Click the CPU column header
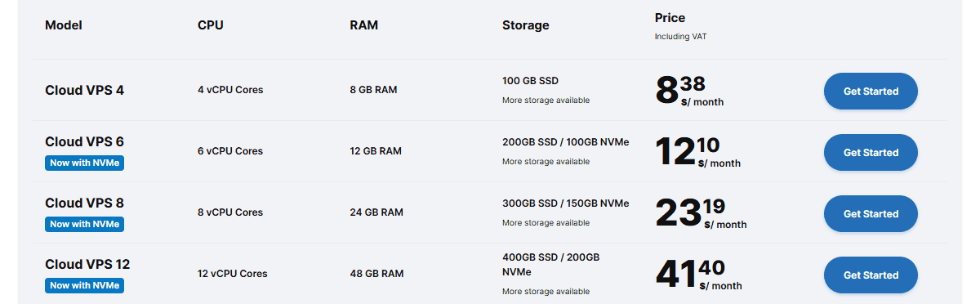 (210, 25)
